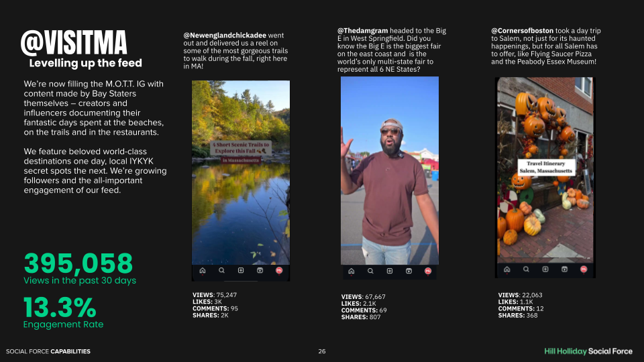Click 'SHARES: 368' stat
Image resolution: width=644 pixels, height=362 pixels.
coord(518,315)
